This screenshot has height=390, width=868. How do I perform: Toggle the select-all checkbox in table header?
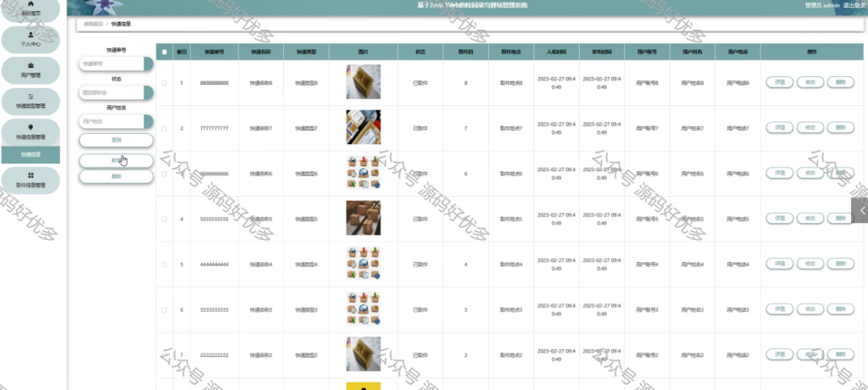coord(164,52)
